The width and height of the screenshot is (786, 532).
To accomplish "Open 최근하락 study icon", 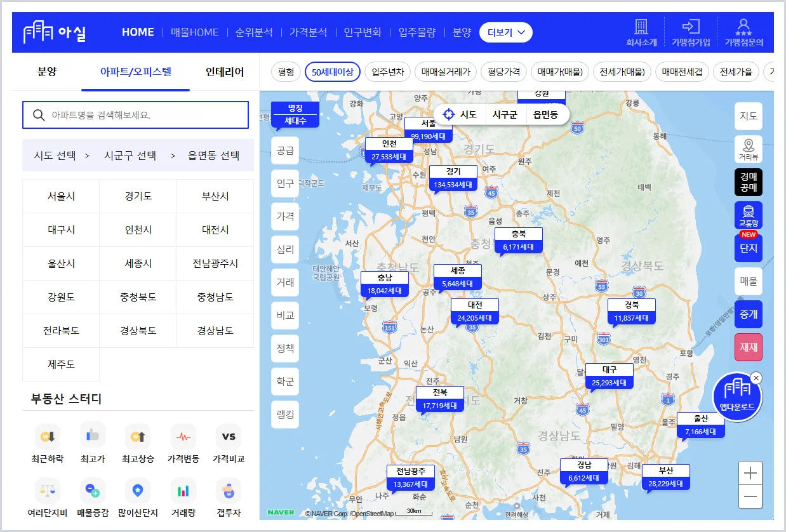I will click(48, 437).
